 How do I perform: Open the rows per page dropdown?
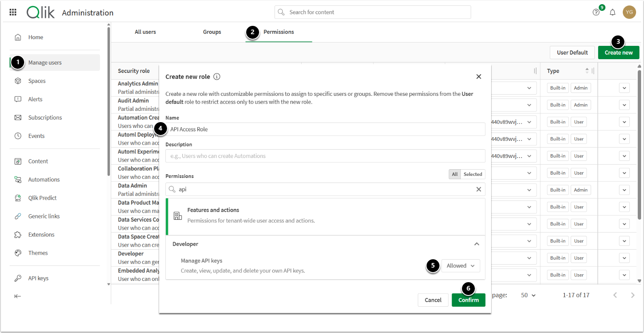coord(528,295)
